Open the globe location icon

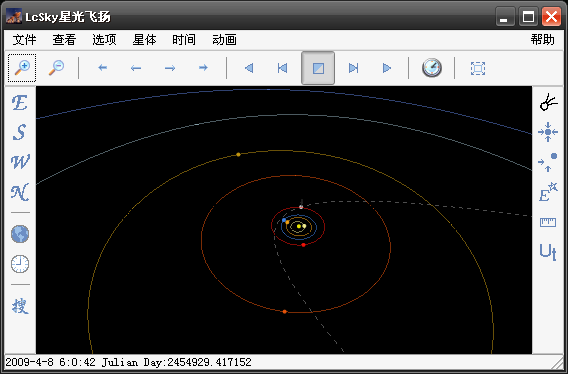[x=20, y=234]
